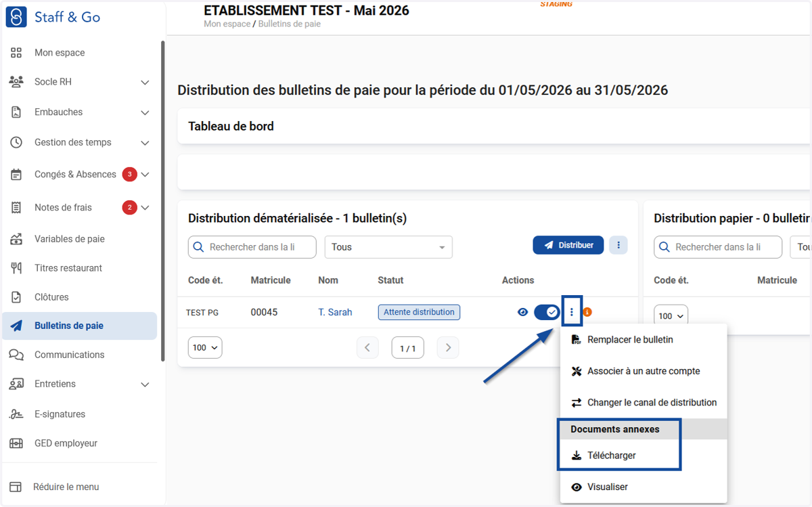Select Remplacer le bulletin menu entry

coord(644,340)
